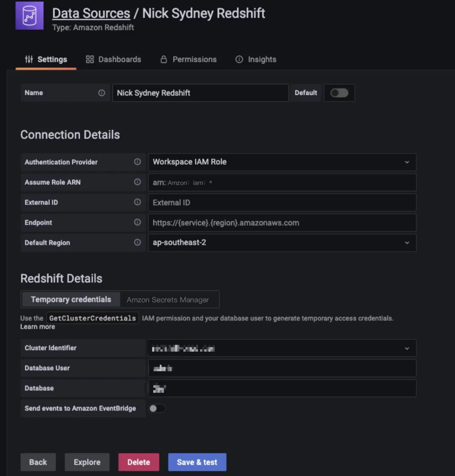Click the Permissions tab lock icon
Viewport: 455px width, 476px height.
163,59
